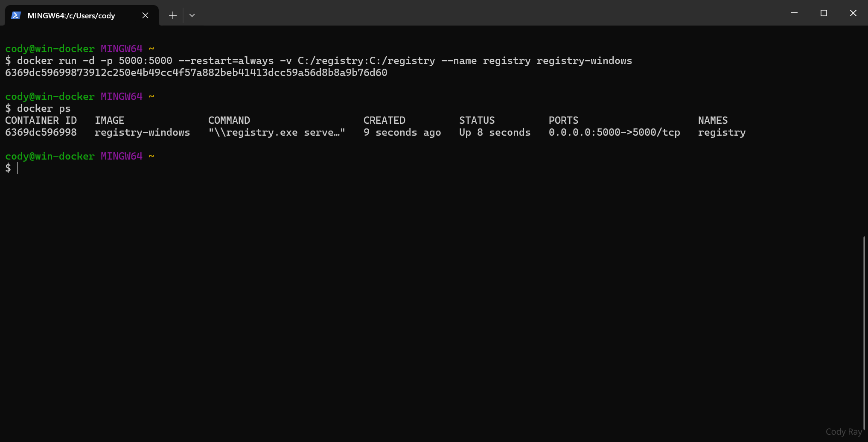Click the Cody Ray watermark text
Image resolution: width=868 pixels, height=442 pixels.
coord(843,432)
